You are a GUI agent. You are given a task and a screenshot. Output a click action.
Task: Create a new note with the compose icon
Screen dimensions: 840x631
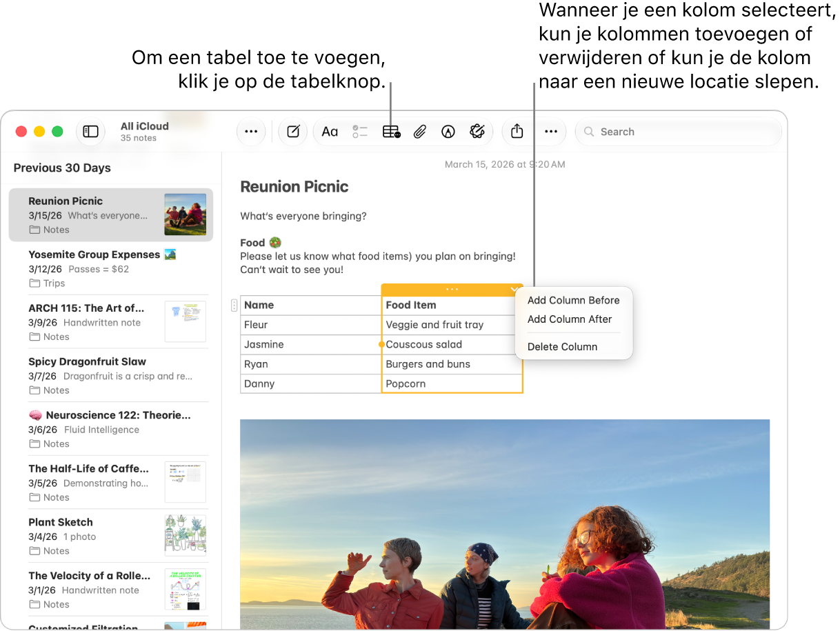pos(293,132)
